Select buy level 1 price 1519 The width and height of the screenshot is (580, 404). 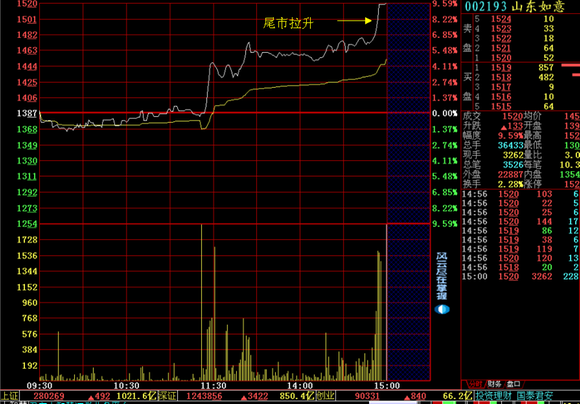pos(501,68)
